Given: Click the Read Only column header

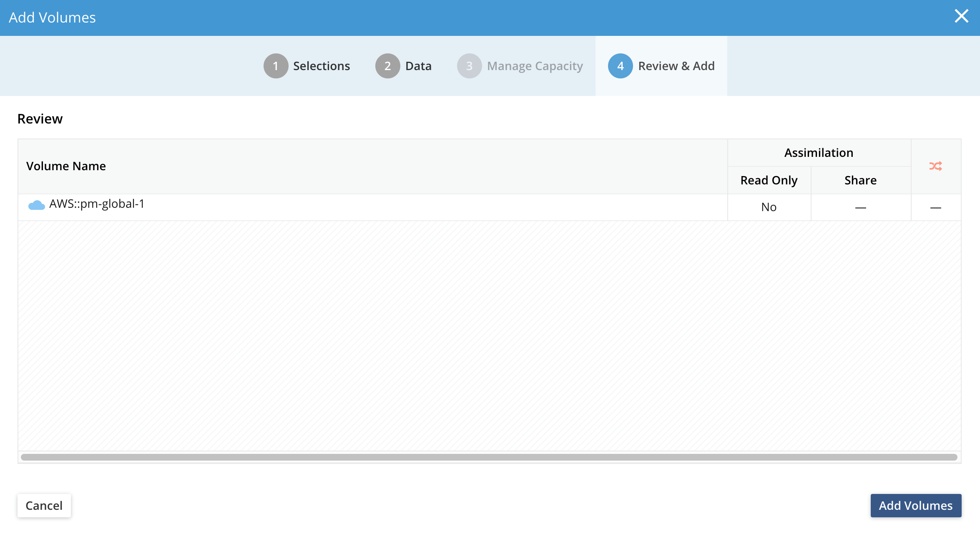Looking at the screenshot, I should [x=769, y=180].
